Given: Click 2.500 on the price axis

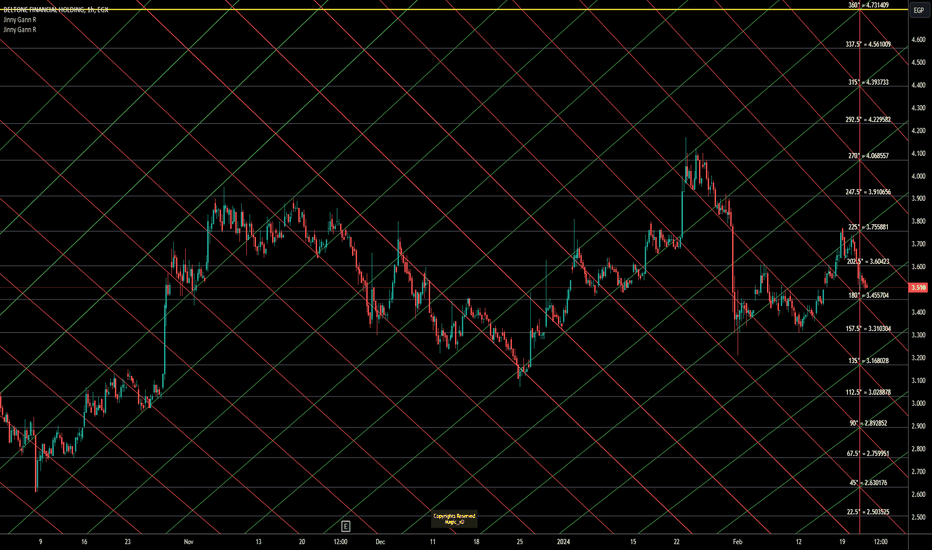Looking at the screenshot, I should [918, 517].
